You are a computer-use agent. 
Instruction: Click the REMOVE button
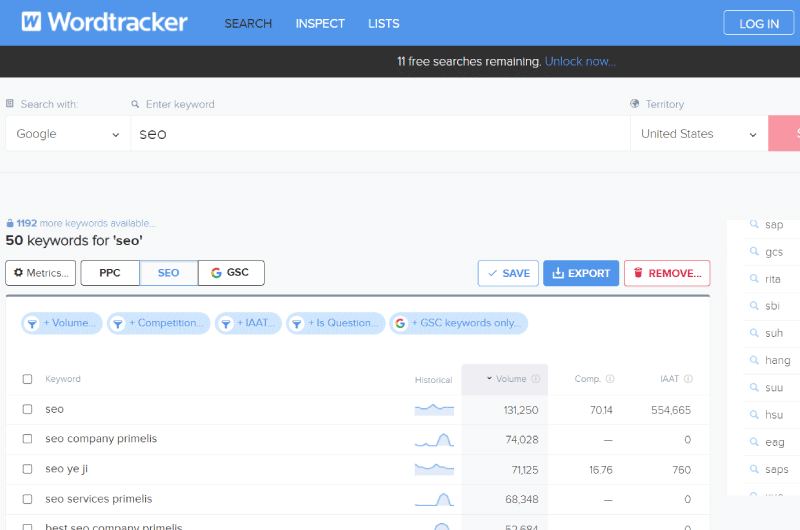pyautogui.click(x=667, y=273)
